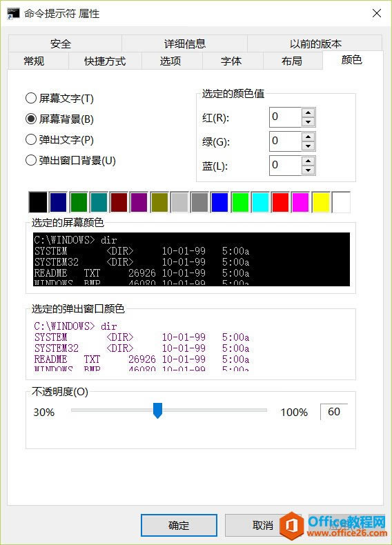Decrease the 红(R) value with down arrow

pos(308,122)
